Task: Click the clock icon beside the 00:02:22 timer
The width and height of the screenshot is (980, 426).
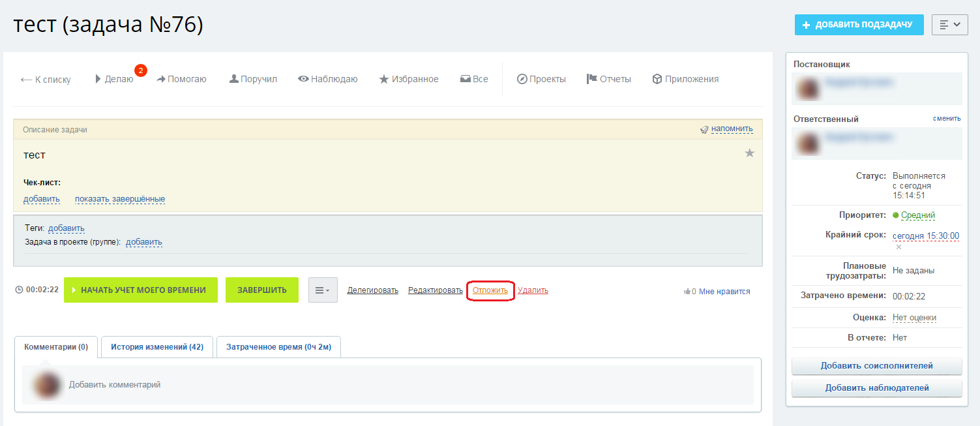Action: point(20,290)
